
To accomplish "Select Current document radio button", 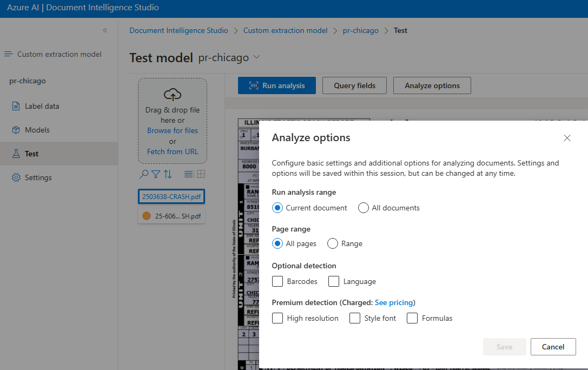I will coord(278,208).
